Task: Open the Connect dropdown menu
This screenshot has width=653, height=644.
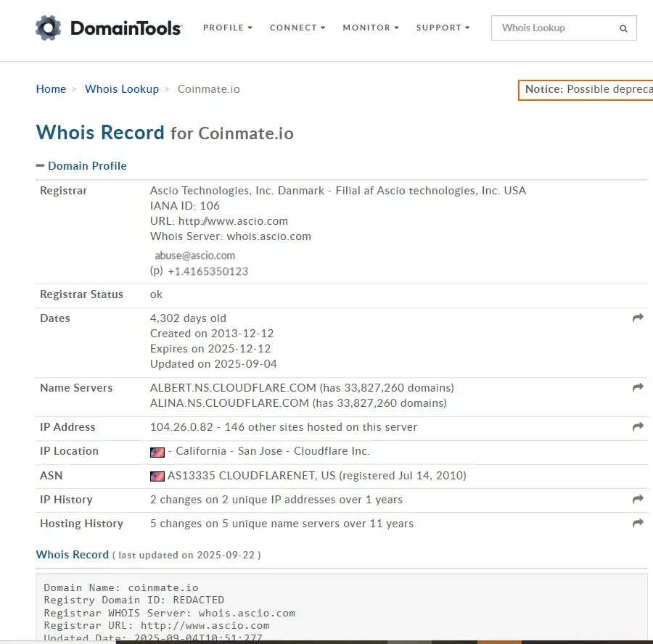Action: (x=297, y=28)
